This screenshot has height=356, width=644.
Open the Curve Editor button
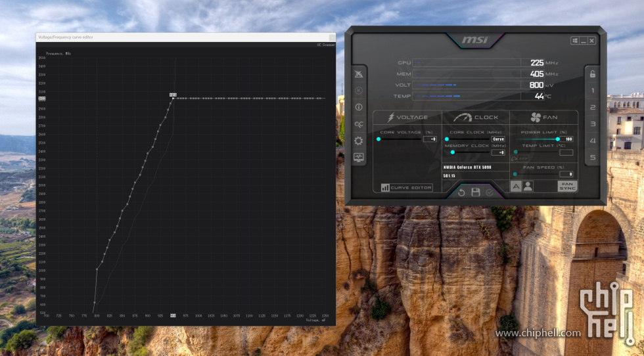coord(407,188)
